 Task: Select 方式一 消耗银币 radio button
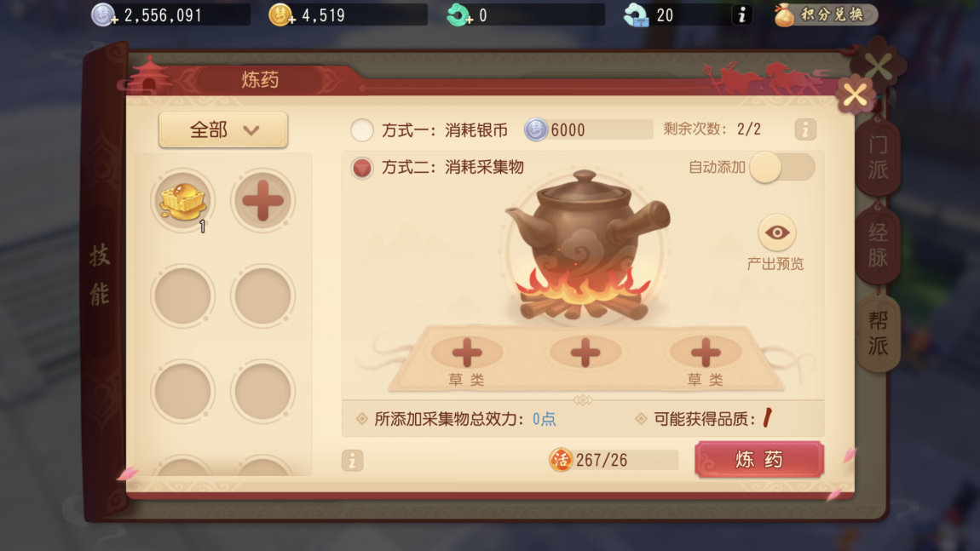pyautogui.click(x=362, y=130)
